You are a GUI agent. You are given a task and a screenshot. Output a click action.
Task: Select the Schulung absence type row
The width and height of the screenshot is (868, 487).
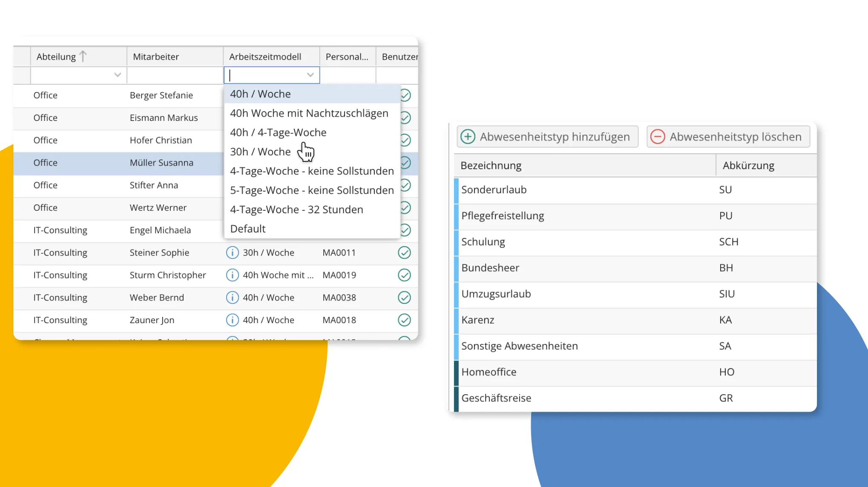tap(635, 242)
